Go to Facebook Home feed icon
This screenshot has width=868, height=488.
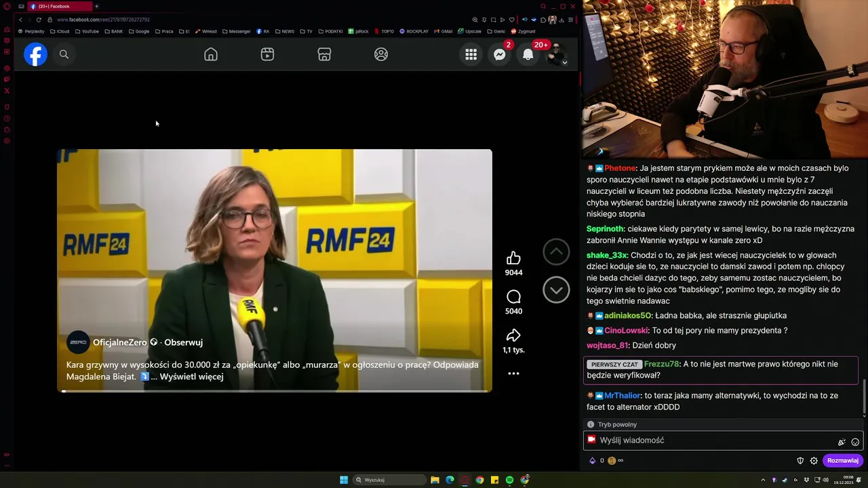pyautogui.click(x=211, y=54)
